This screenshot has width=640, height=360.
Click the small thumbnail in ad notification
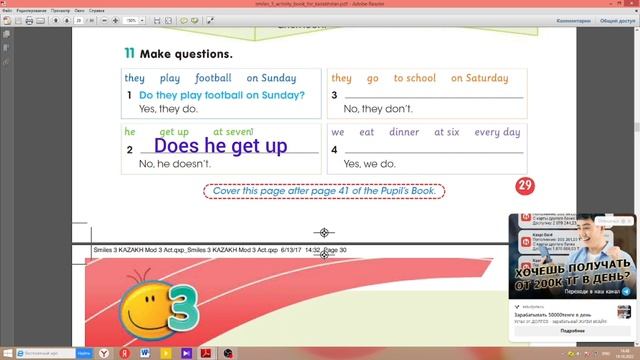(x=624, y=312)
